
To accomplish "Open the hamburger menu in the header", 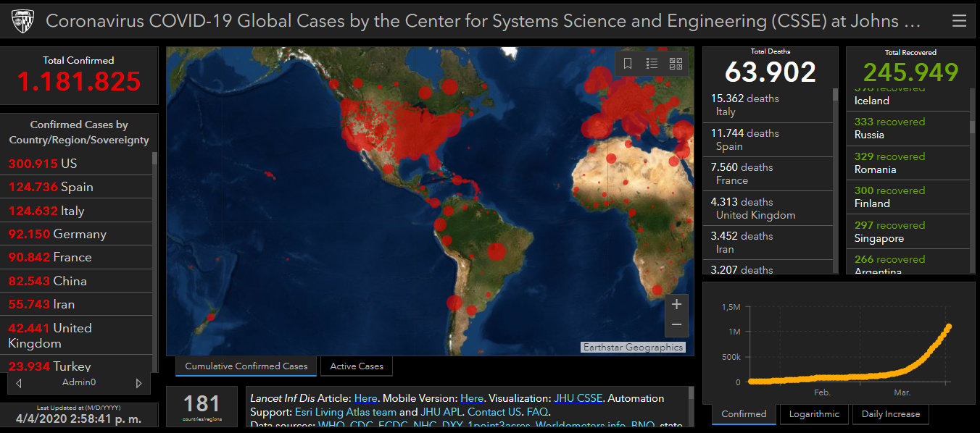I will click(959, 21).
